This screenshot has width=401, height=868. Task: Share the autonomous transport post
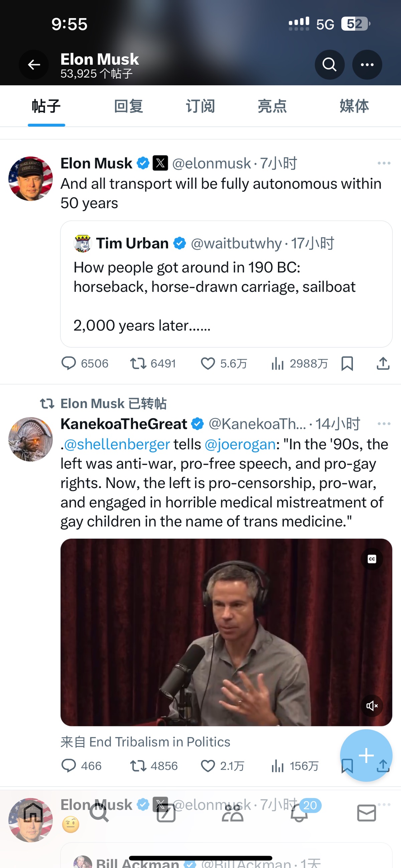(x=383, y=364)
